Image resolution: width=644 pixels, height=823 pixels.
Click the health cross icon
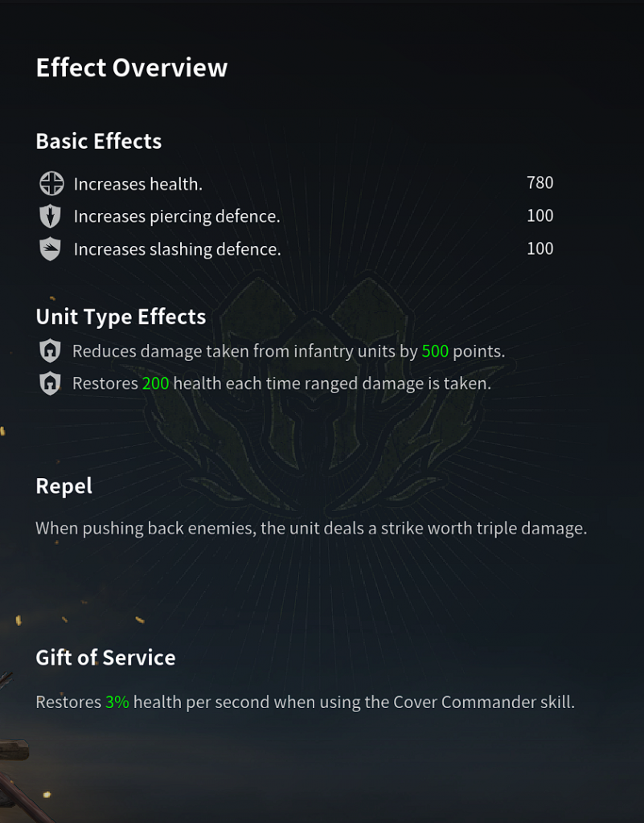pyautogui.click(x=51, y=184)
